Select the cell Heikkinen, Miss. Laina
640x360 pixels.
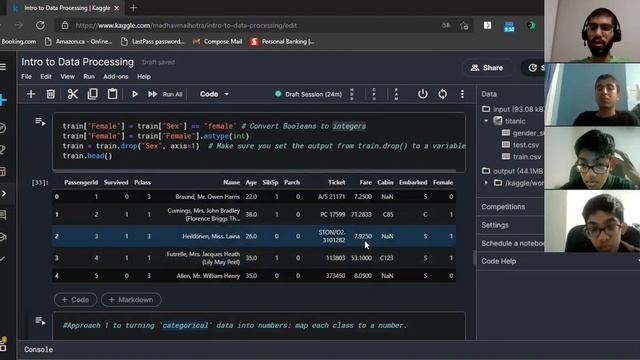(x=211, y=236)
